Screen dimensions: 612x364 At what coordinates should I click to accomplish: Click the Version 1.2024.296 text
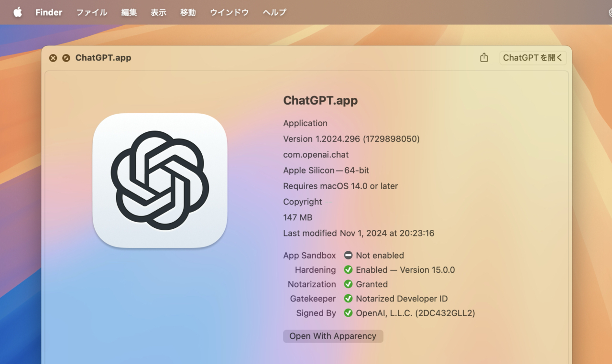point(351,139)
